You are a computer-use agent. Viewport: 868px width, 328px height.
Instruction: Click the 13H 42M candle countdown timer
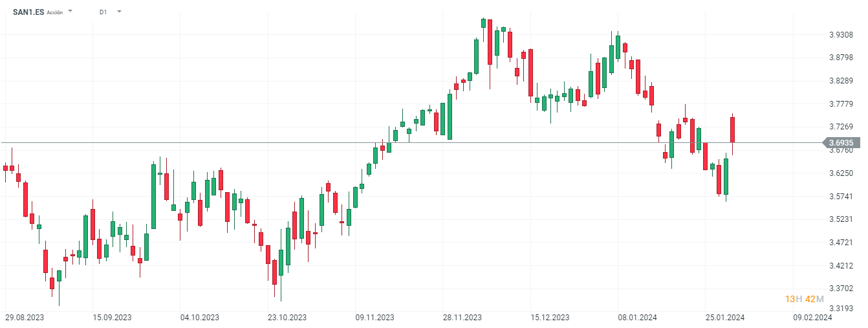tap(804, 298)
